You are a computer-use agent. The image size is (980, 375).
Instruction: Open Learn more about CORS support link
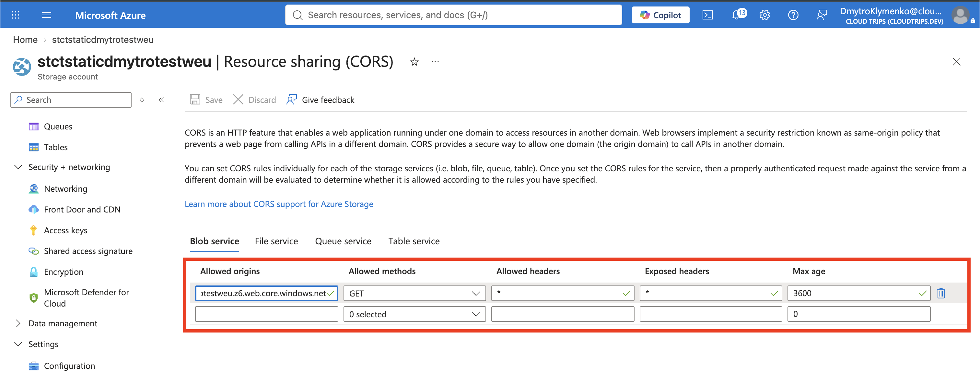[279, 204]
